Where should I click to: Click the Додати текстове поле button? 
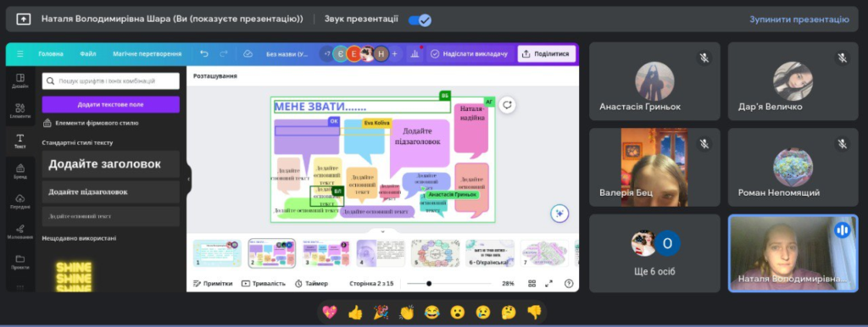click(111, 104)
